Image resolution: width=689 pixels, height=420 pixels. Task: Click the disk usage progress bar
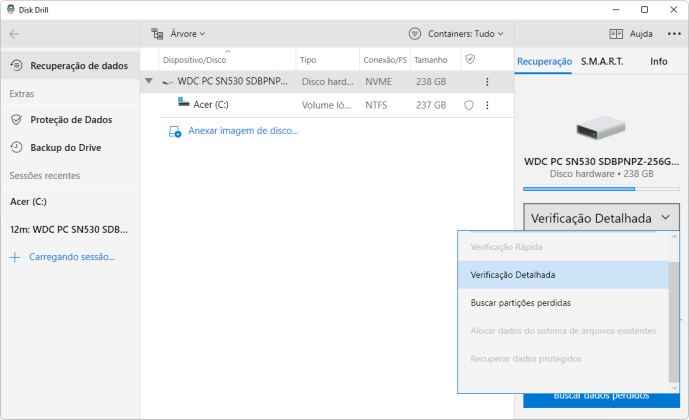click(601, 189)
